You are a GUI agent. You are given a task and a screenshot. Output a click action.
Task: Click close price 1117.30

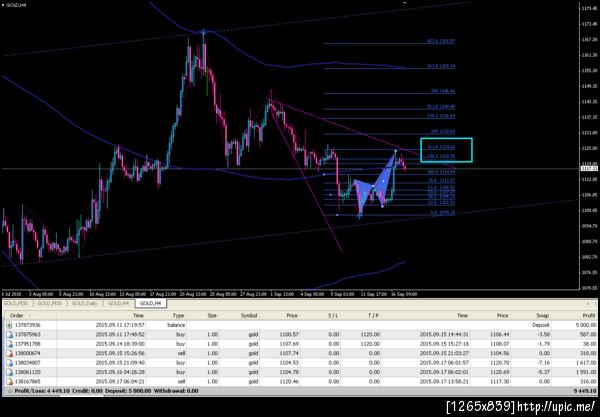point(499,381)
